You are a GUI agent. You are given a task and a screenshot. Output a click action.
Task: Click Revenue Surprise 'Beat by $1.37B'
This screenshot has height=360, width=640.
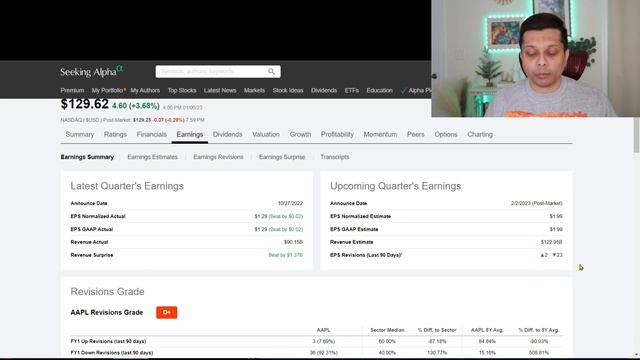click(286, 255)
